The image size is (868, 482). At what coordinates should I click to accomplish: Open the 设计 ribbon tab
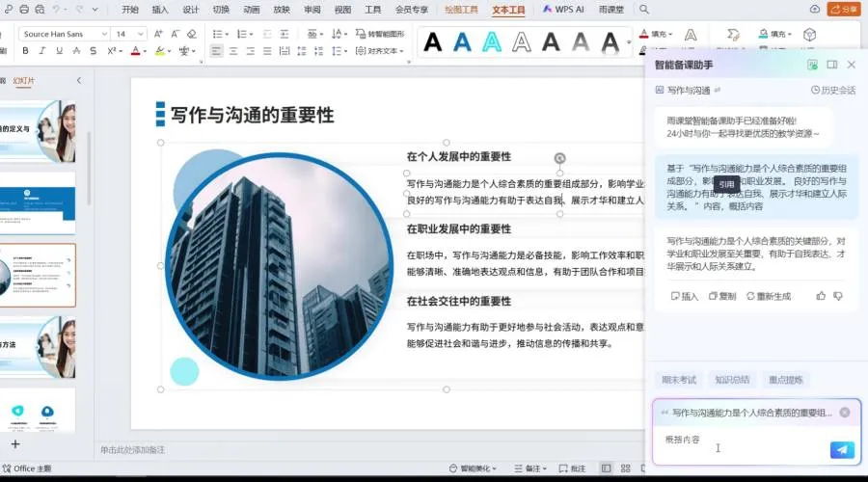tap(190, 10)
